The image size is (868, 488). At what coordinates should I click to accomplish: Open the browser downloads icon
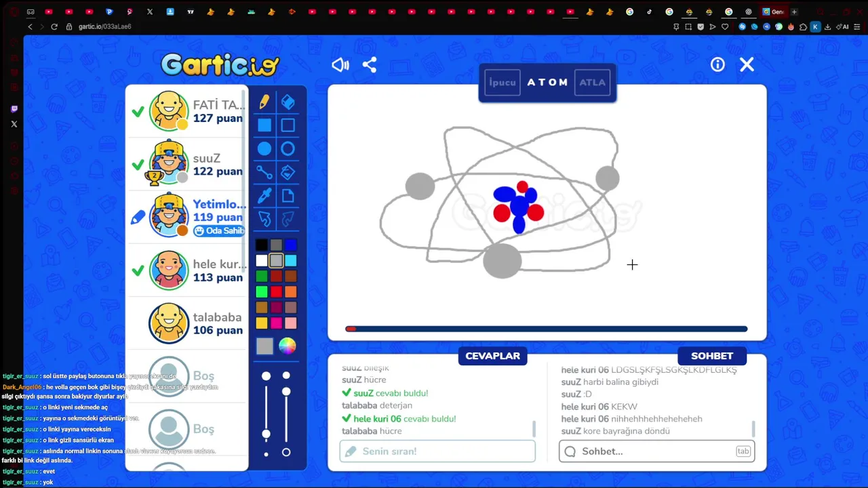(x=828, y=26)
